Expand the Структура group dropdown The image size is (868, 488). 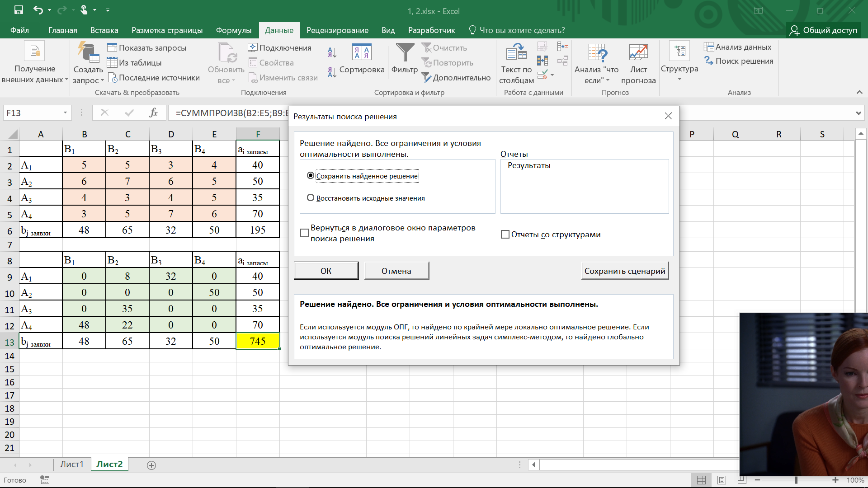(679, 79)
